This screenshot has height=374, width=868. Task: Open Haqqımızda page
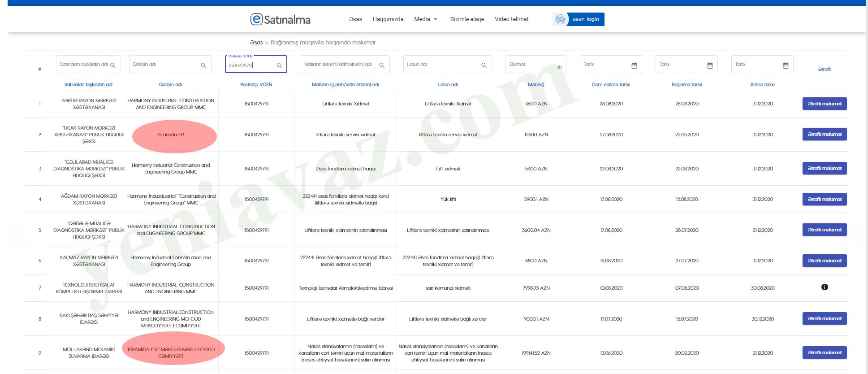[x=388, y=19]
